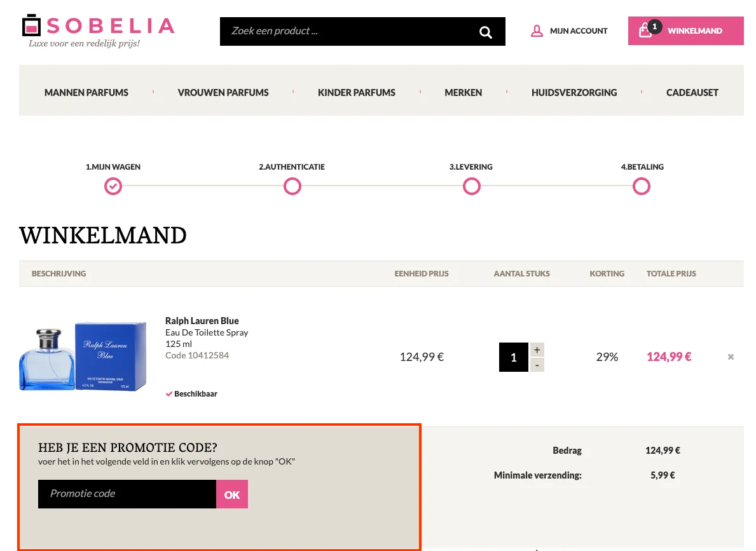Open the Ralph Lauren Blue product link

tap(202, 321)
